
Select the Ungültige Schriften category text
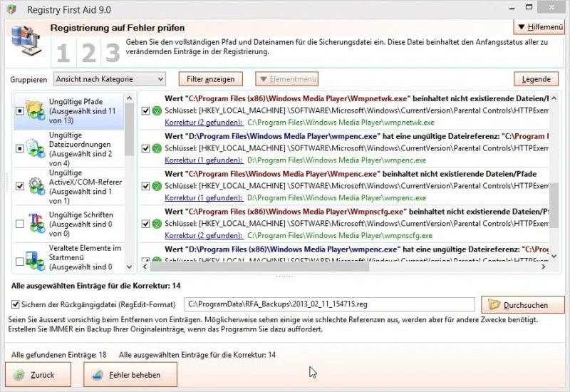81,224
